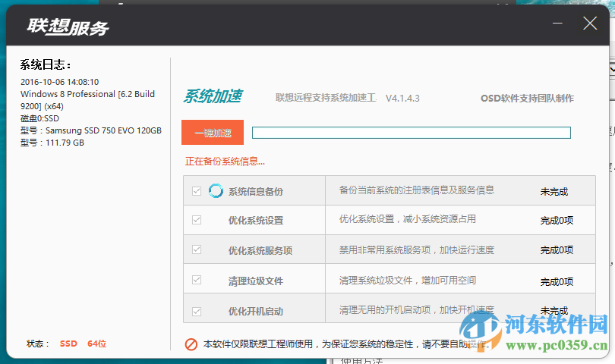Viewport: 615px width, 364px height.
Task: Toggle the 优化开机启动 checkbox
Action: (x=197, y=311)
